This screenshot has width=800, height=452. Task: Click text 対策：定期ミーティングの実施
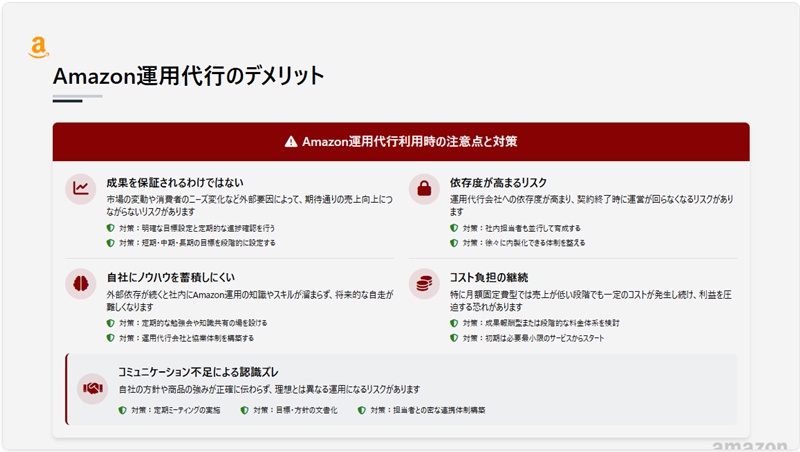(x=176, y=410)
